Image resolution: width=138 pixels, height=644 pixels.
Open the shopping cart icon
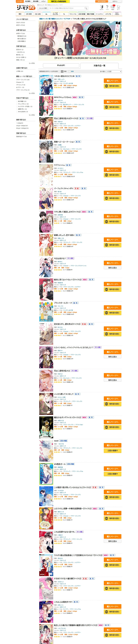tap(118, 8)
